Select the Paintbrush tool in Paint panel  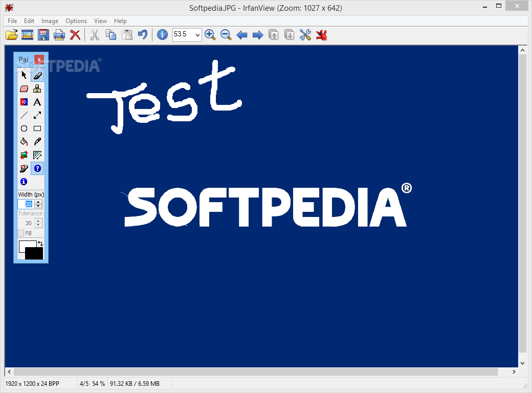(37, 75)
